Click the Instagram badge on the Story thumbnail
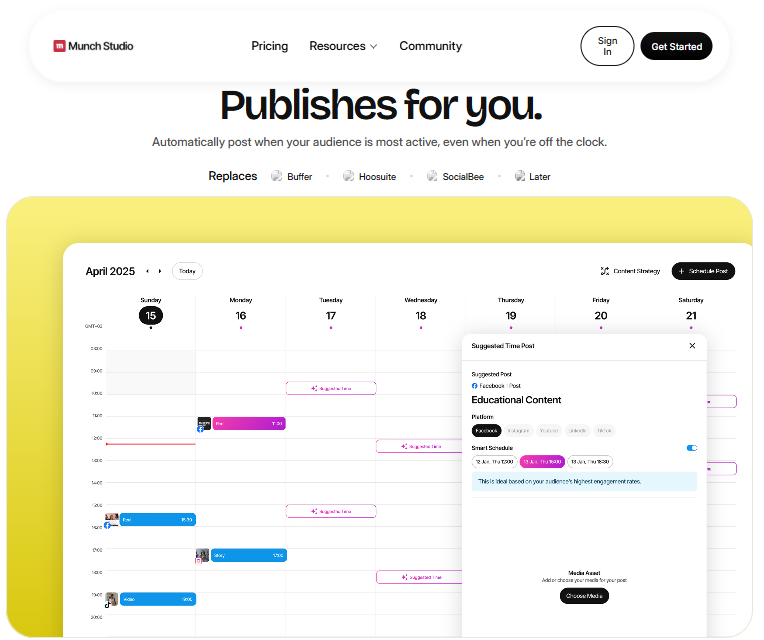The image size is (764, 640). click(x=199, y=561)
